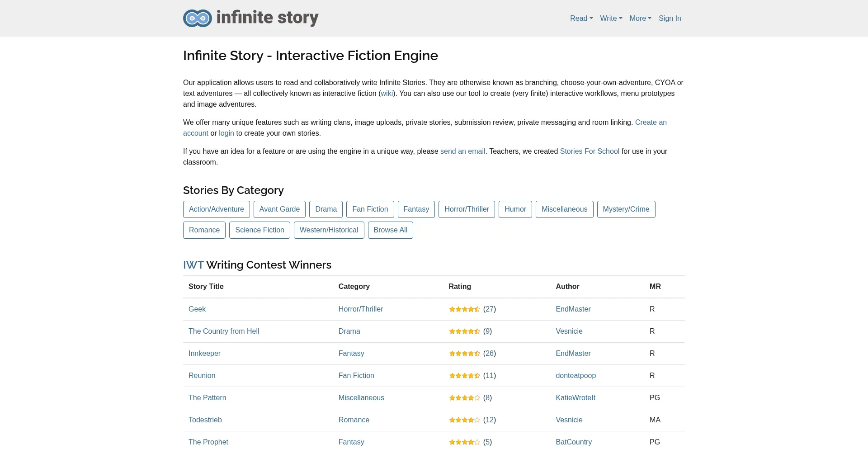Expand the More dropdown

[x=640, y=18]
